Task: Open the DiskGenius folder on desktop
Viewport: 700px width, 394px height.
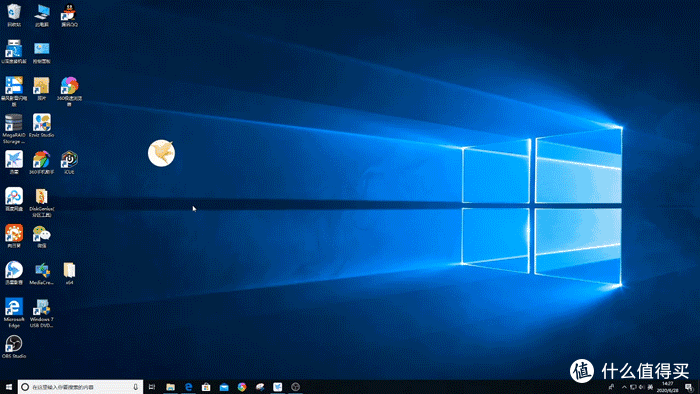Action: (x=42, y=202)
